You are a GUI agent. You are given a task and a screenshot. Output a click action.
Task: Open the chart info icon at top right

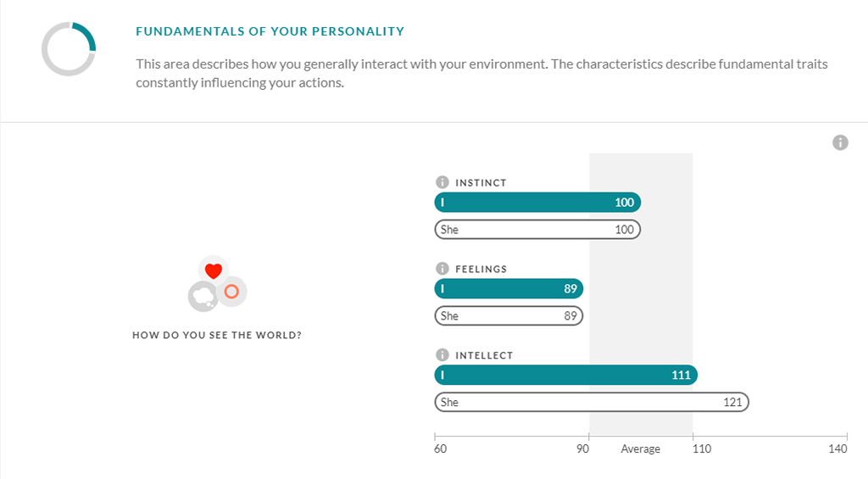pos(840,143)
